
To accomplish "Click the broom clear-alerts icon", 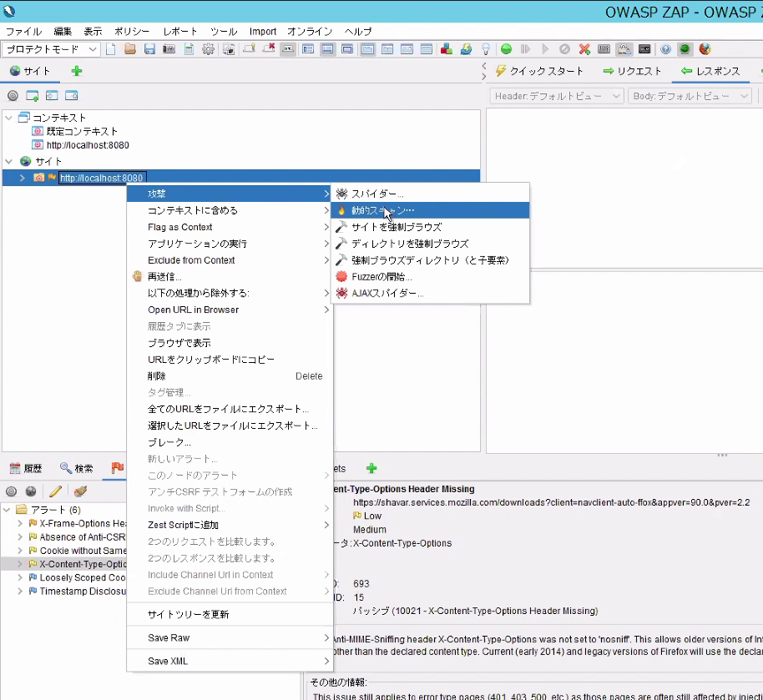I will (80, 491).
